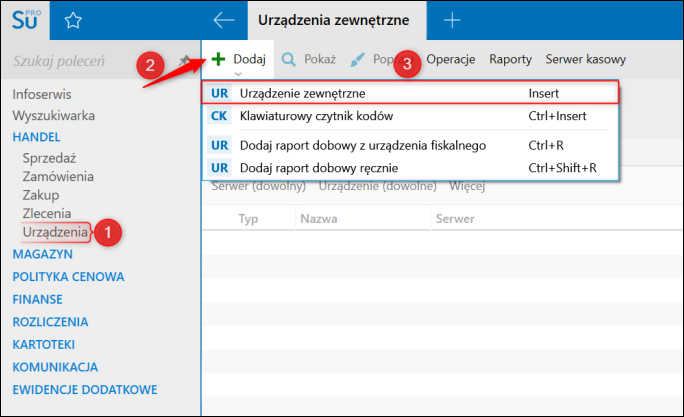Sort by the Nazwa column header
The height and width of the screenshot is (417, 684).
point(319,219)
